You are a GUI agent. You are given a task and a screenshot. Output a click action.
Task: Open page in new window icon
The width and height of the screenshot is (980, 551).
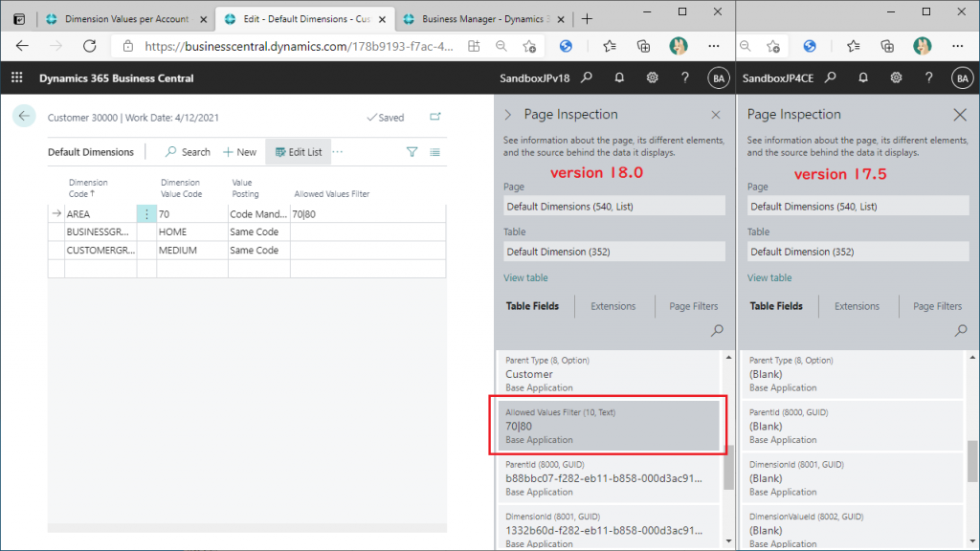tap(435, 117)
